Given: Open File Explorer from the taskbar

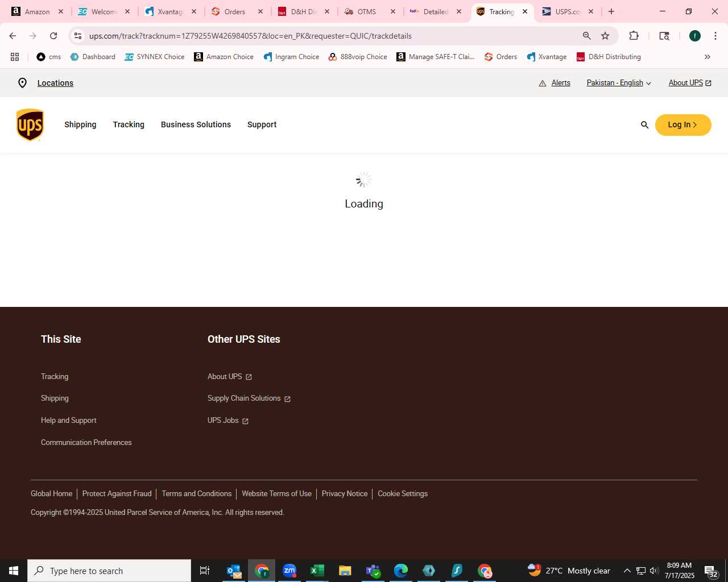Looking at the screenshot, I should [x=345, y=571].
